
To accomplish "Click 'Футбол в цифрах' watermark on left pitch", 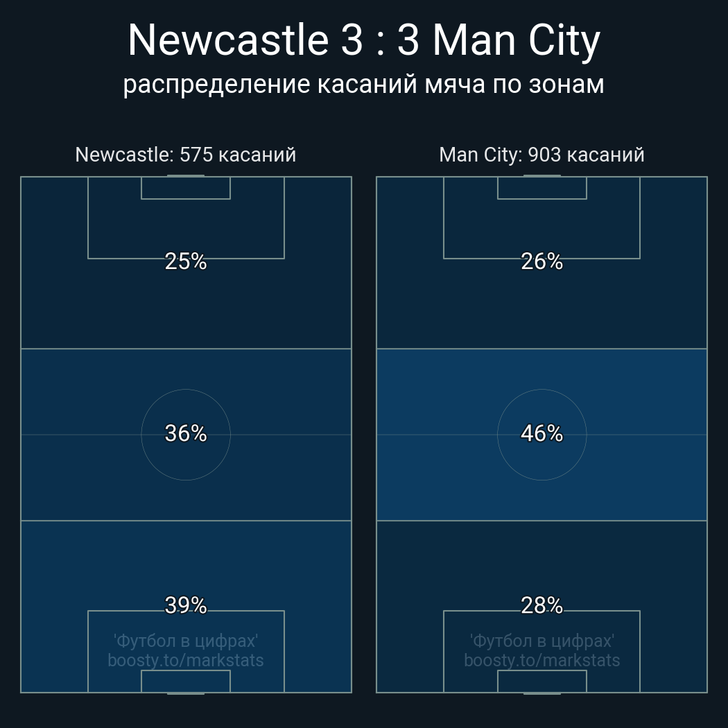I will click(x=186, y=641).
